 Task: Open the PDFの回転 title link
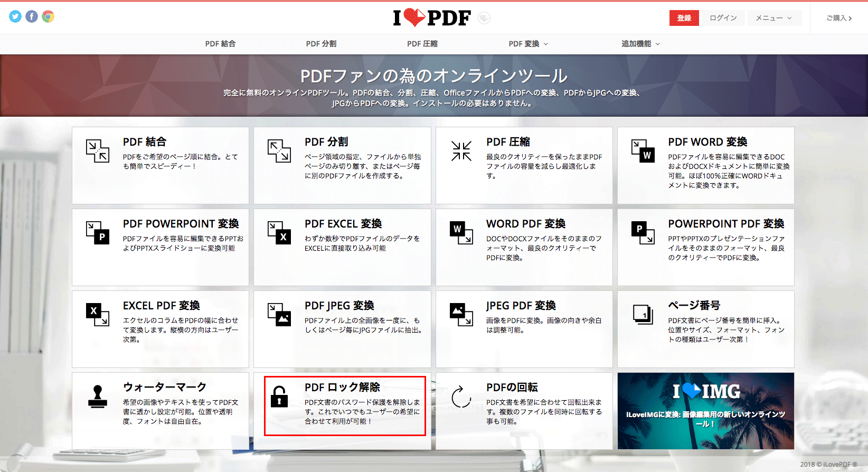(x=512, y=388)
